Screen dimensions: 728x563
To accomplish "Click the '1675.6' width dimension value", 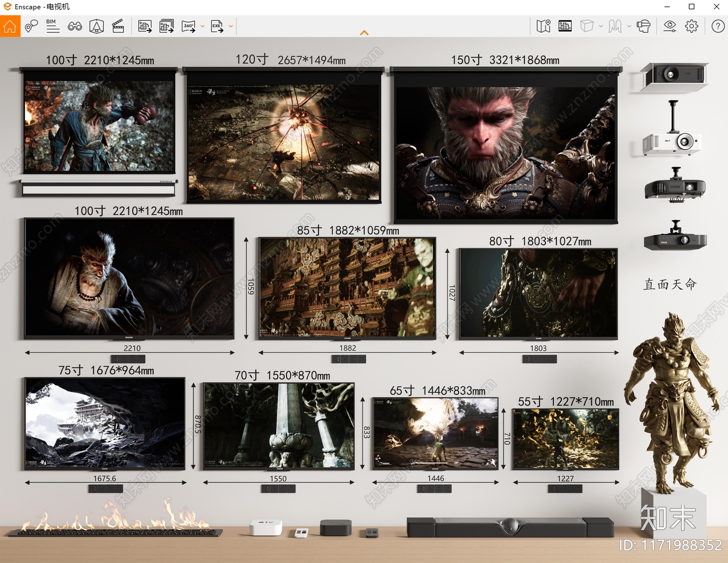I will [105, 478].
